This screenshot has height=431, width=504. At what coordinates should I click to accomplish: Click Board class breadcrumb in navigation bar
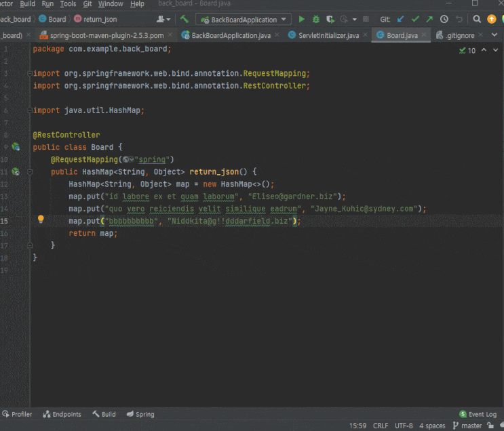pyautogui.click(x=53, y=19)
